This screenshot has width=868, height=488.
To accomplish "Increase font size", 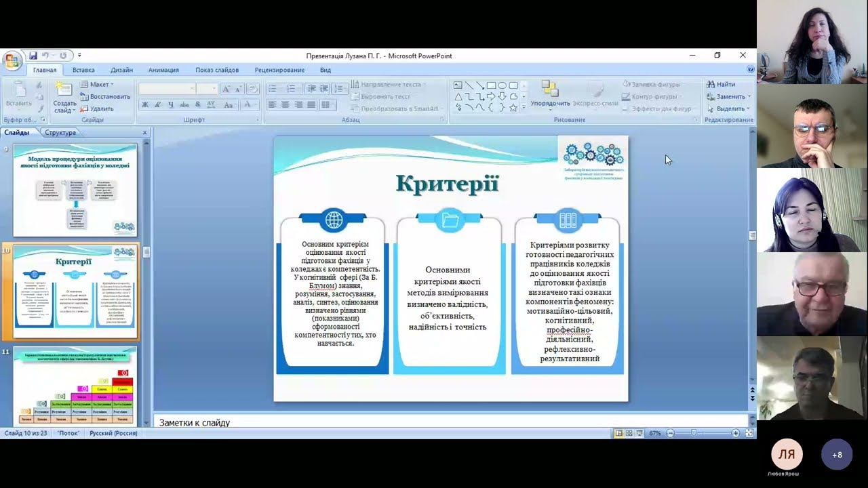I will [226, 89].
